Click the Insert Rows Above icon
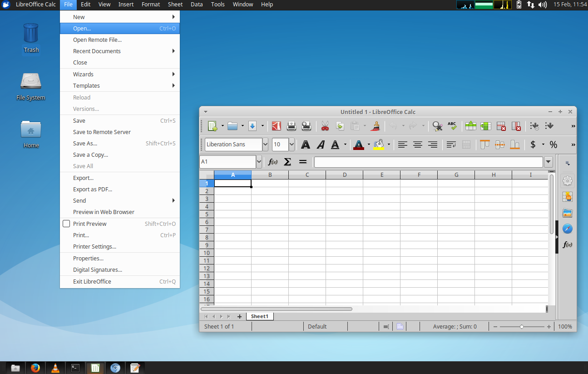The image size is (588, 374). coord(471,126)
